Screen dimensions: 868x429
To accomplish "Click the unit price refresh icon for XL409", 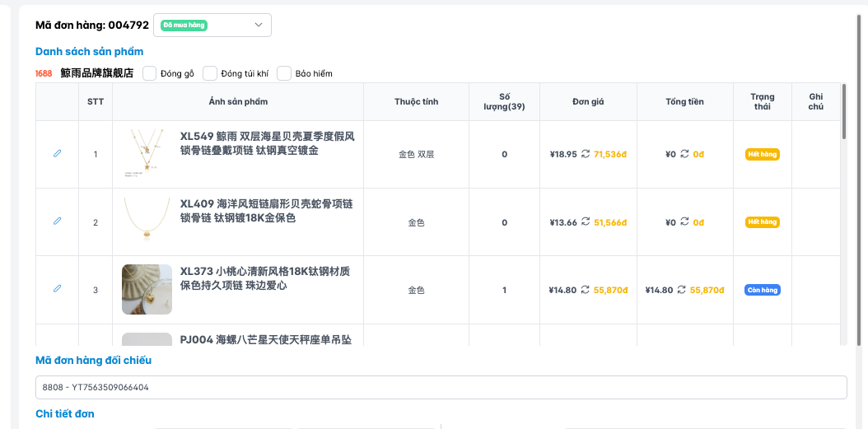I will tap(586, 222).
